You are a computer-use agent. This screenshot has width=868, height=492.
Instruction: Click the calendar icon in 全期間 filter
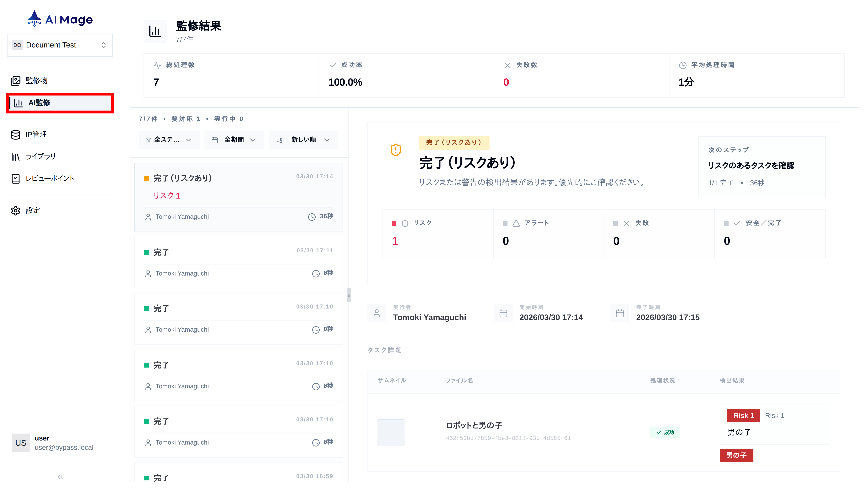coord(214,140)
